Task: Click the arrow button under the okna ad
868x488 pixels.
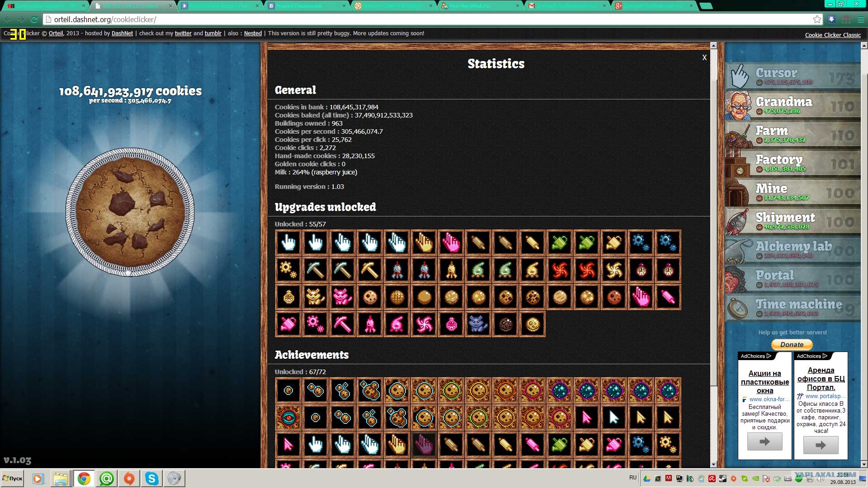Action: [x=765, y=441]
